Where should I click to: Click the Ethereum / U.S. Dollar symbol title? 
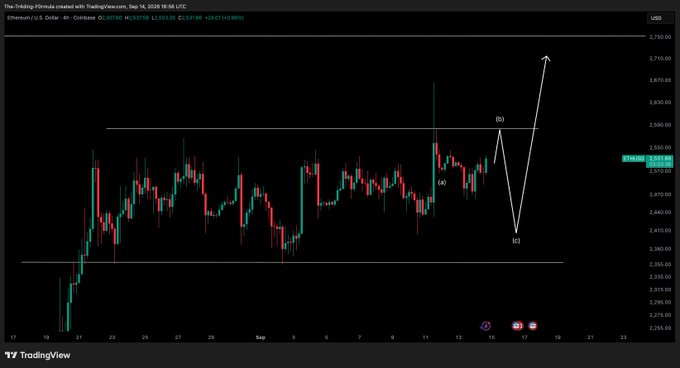(x=33, y=18)
